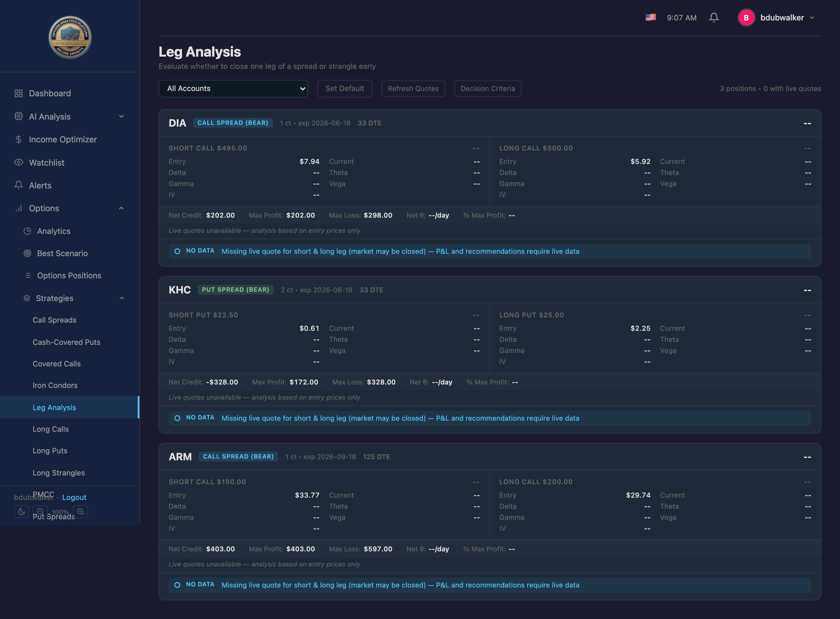Collapse the Strategies section chevron
Viewport: 840px width, 619px height.
point(122,298)
